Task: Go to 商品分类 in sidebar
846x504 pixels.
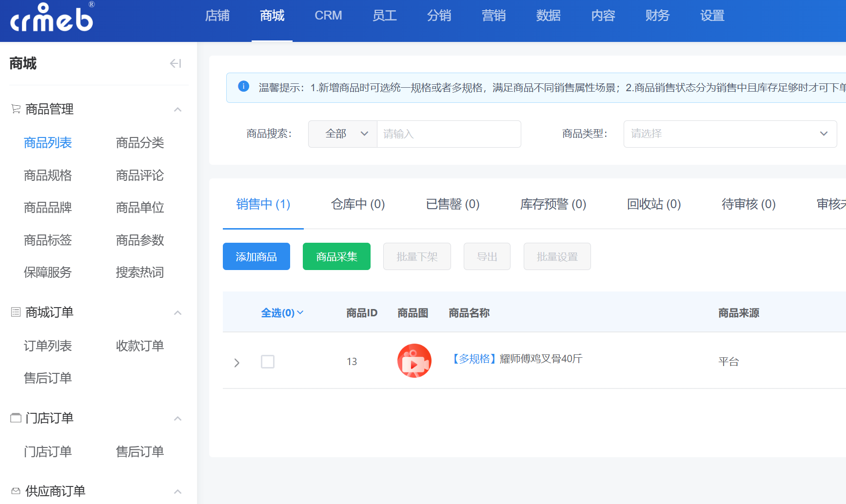Action: [140, 143]
